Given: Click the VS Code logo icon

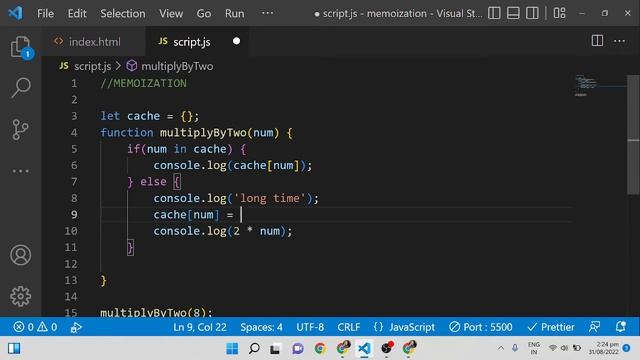Looking at the screenshot, I should point(16,13).
